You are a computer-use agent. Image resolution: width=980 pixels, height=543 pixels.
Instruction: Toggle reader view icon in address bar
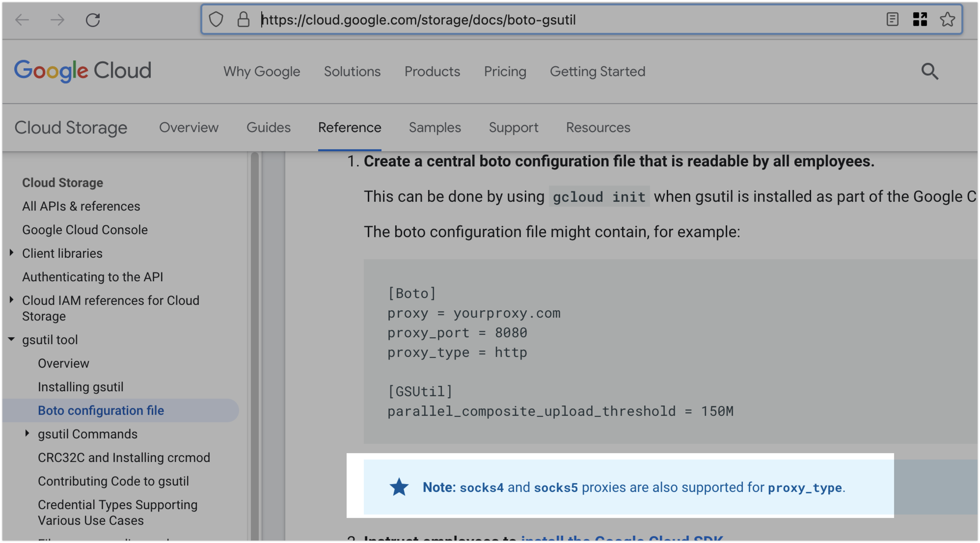892,20
